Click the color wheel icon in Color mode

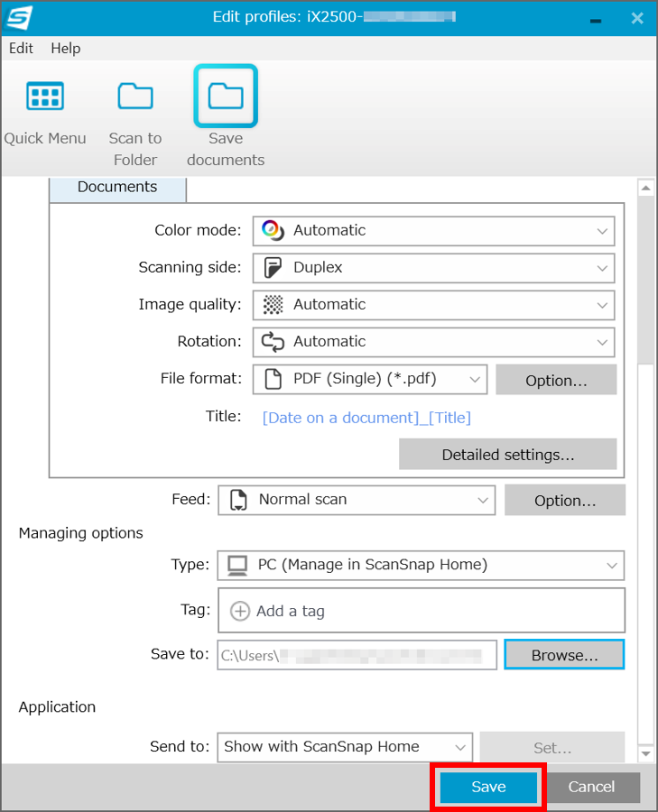(x=273, y=230)
